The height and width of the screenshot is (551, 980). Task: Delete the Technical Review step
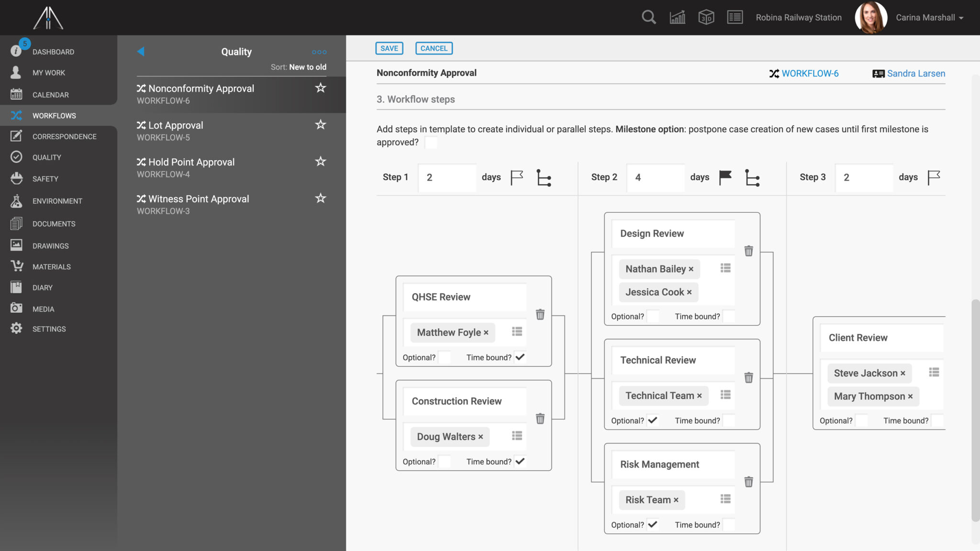point(749,377)
